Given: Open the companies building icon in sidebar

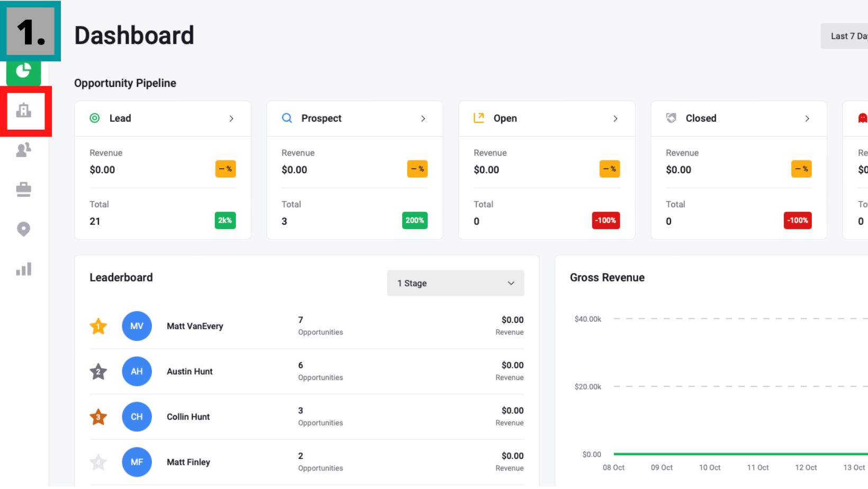Looking at the screenshot, I should [x=24, y=111].
